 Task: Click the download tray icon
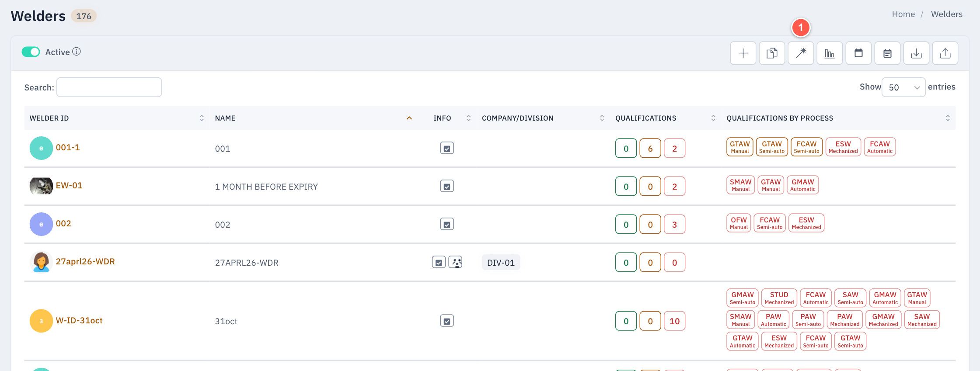[x=916, y=53]
